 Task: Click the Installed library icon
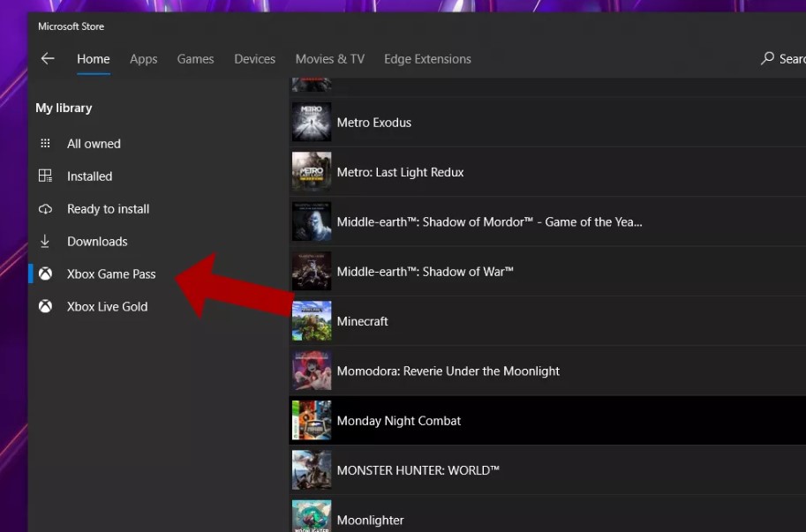[x=45, y=176]
